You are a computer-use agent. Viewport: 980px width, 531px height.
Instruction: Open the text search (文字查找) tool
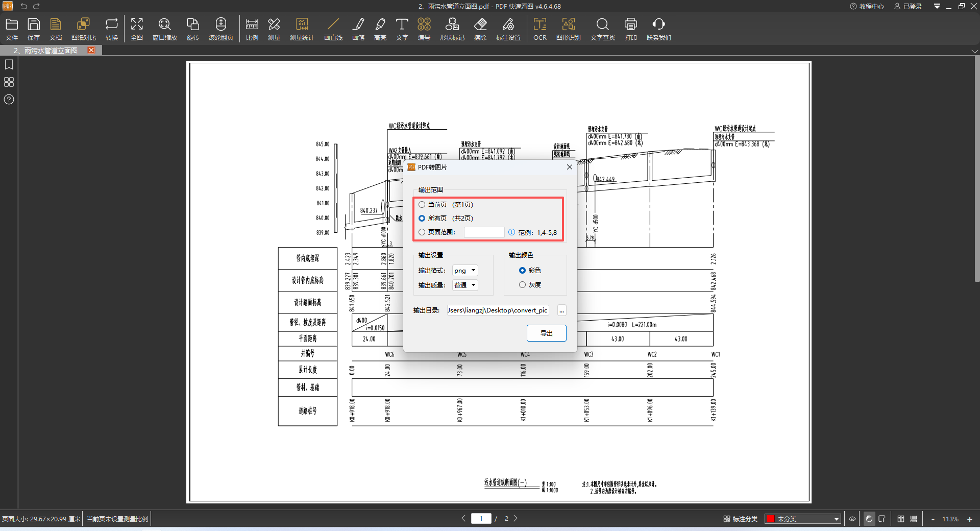(602, 29)
